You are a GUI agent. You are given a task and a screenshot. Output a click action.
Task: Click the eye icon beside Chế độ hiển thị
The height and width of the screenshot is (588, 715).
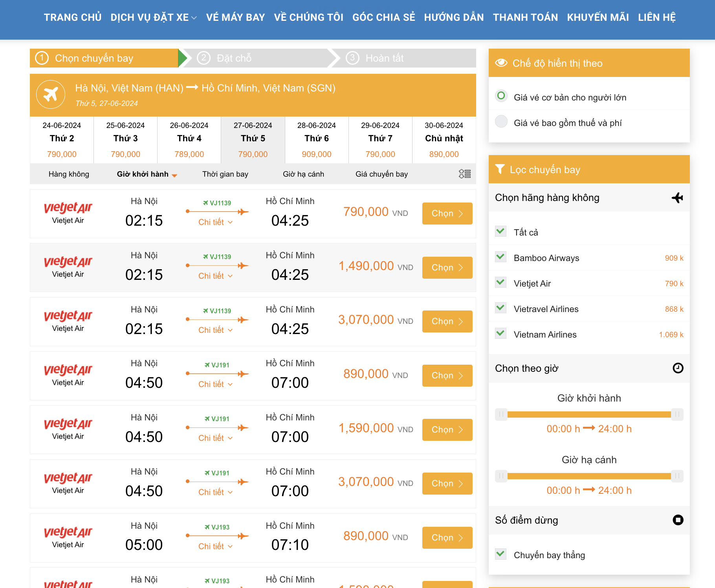click(501, 63)
